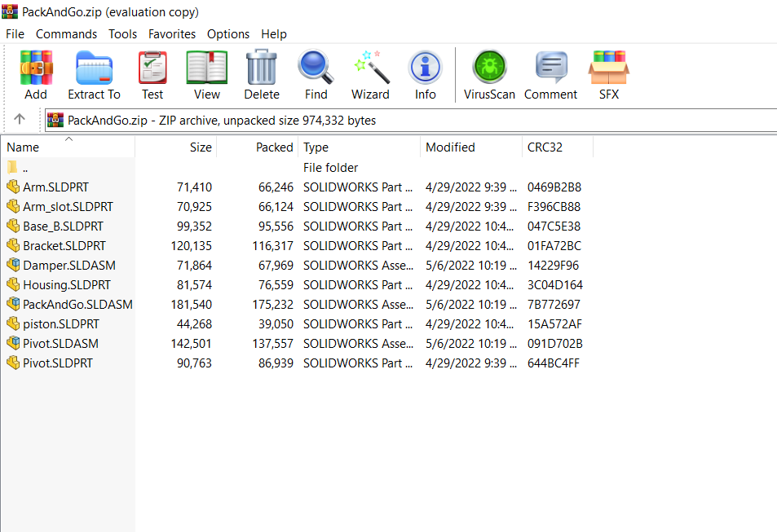The image size is (777, 532).
Task: Select the piston.SLDPRT file name
Action: [x=61, y=324]
